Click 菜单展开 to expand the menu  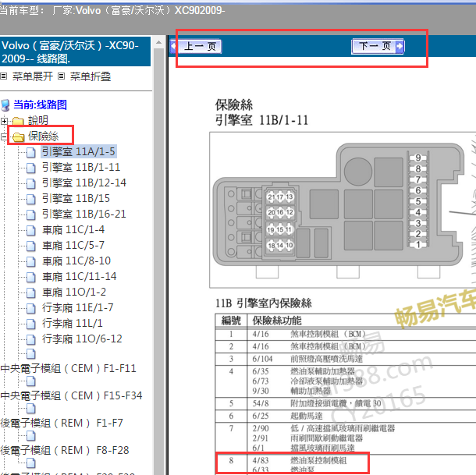pyautogui.click(x=33, y=76)
